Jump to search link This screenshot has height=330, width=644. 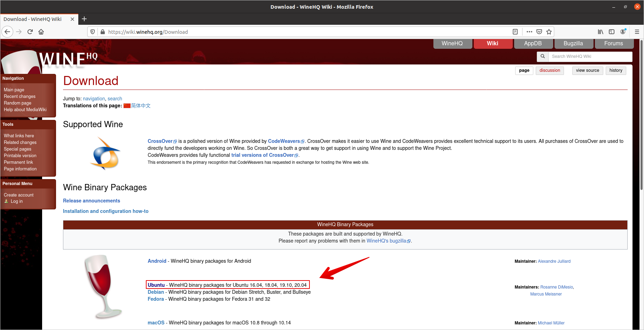click(x=115, y=99)
